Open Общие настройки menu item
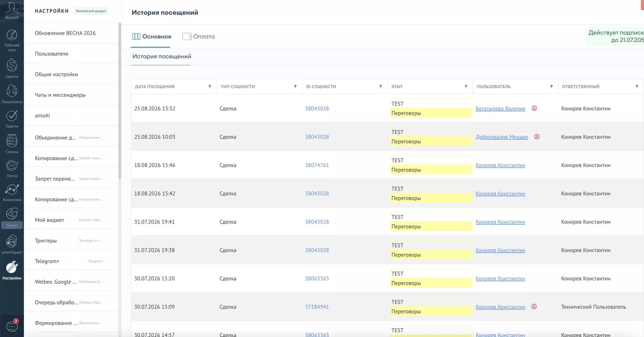 pyautogui.click(x=71, y=74)
